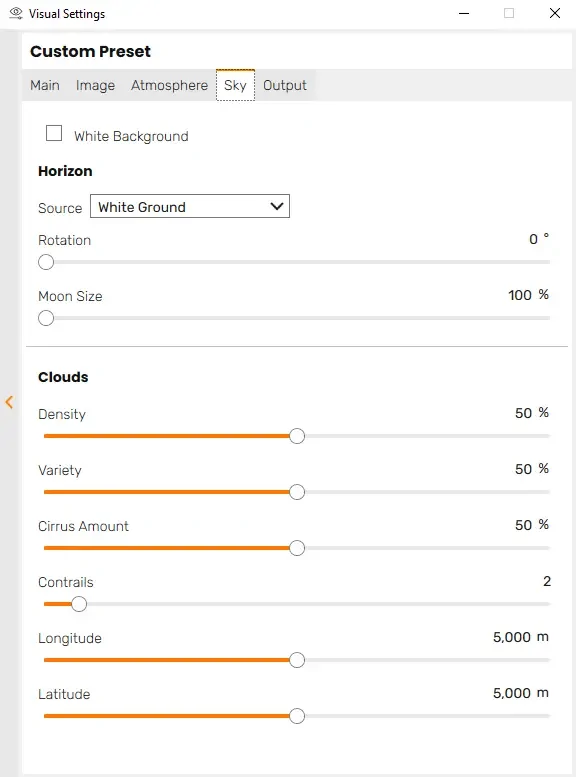576x777 pixels.
Task: Switch to the Main tab
Action: pos(45,85)
